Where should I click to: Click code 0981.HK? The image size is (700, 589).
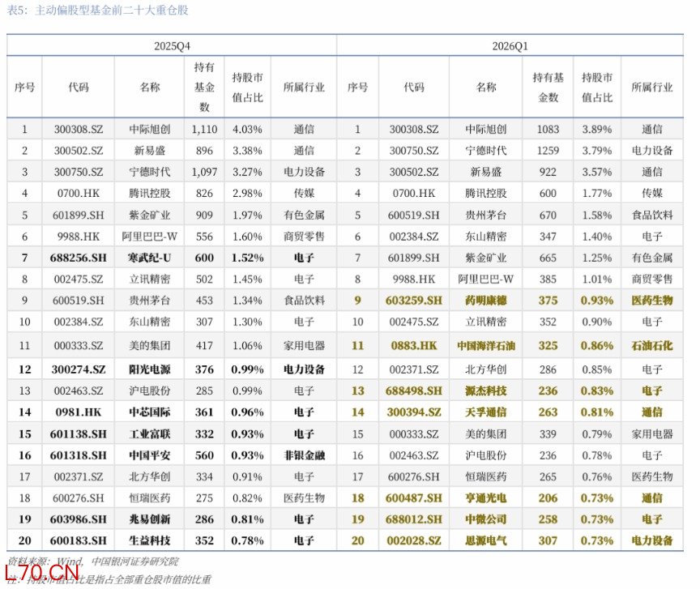point(79,412)
